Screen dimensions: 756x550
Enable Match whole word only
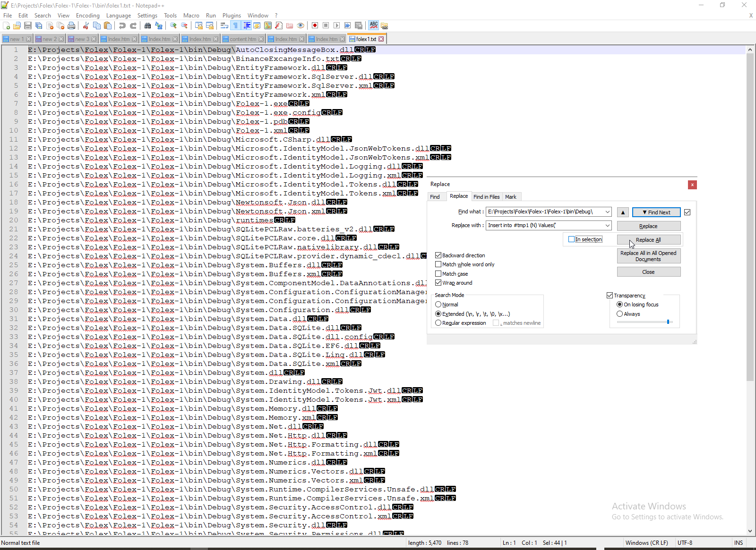point(438,264)
